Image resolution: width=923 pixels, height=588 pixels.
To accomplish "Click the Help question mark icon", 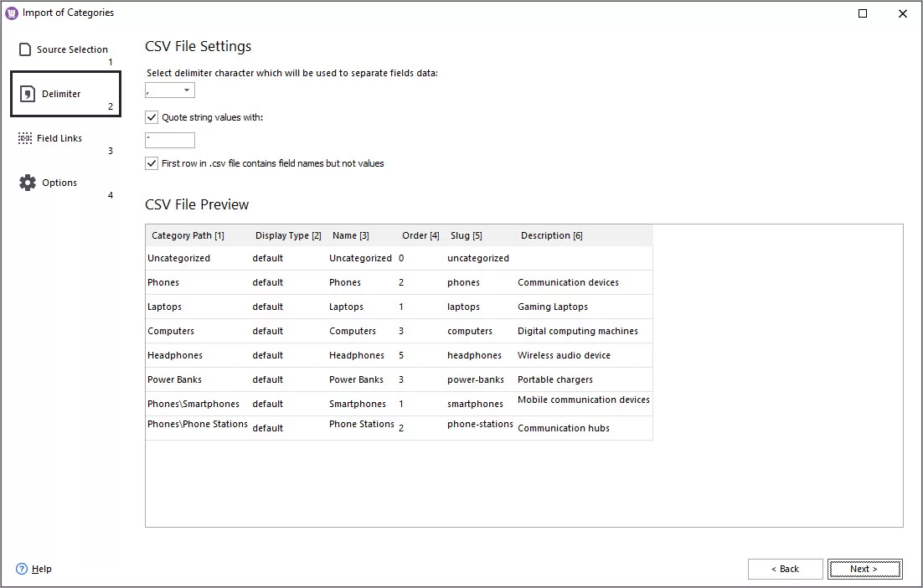I will pos(20,569).
